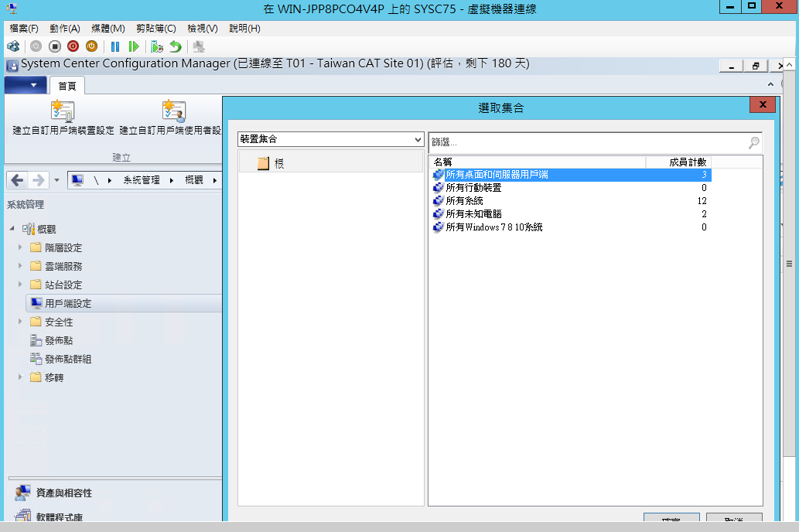Click icon beside 所有系統 collection
Screen dimensions: 799x532
pyautogui.click(x=439, y=201)
